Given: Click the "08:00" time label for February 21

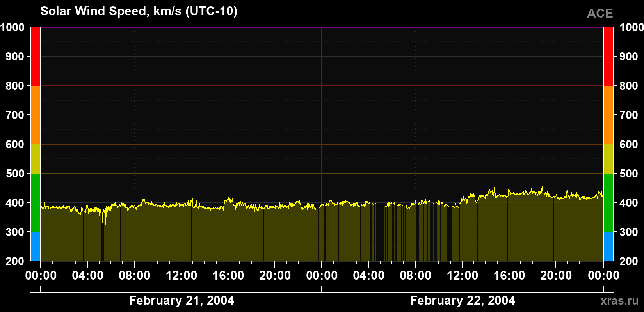Looking at the screenshot, I should click(x=135, y=276).
